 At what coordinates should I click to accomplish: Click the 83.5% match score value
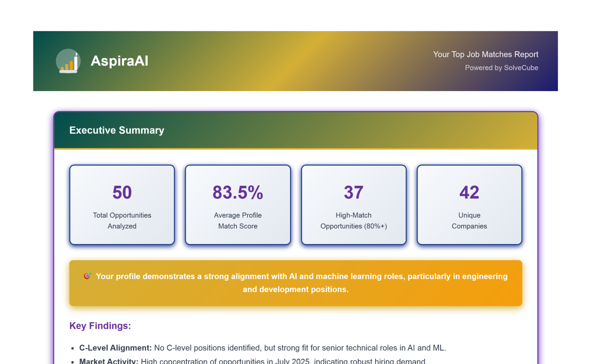pos(238,192)
